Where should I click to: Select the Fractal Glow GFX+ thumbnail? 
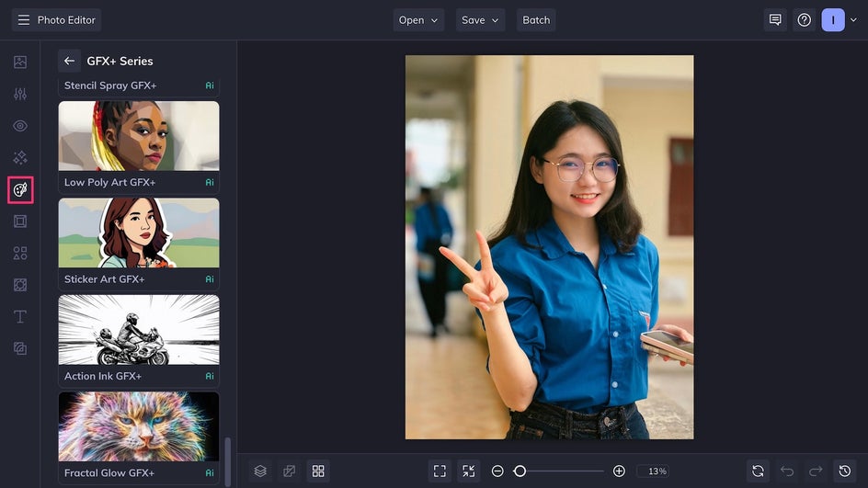point(139,426)
